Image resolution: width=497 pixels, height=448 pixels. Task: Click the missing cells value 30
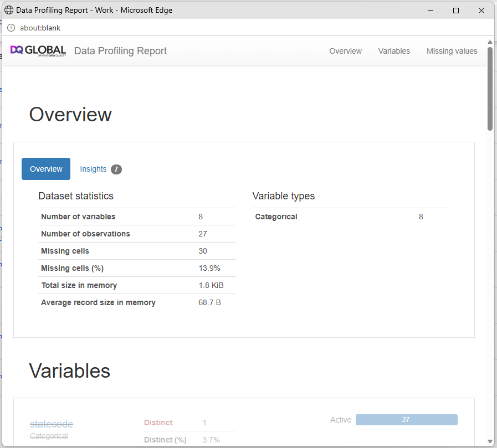coord(203,251)
